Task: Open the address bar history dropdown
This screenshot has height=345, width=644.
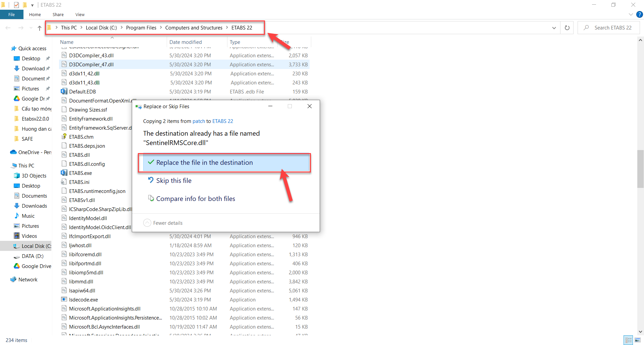Action: 554,28
